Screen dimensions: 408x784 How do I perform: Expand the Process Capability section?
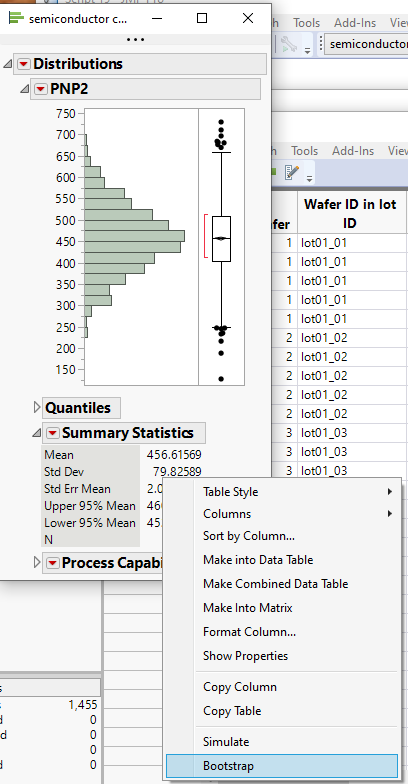click(x=36, y=562)
